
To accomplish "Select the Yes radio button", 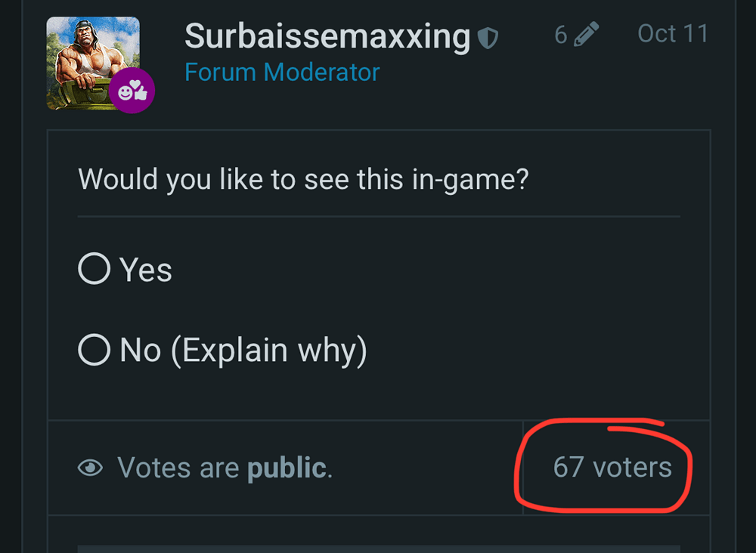I will coord(94,269).
